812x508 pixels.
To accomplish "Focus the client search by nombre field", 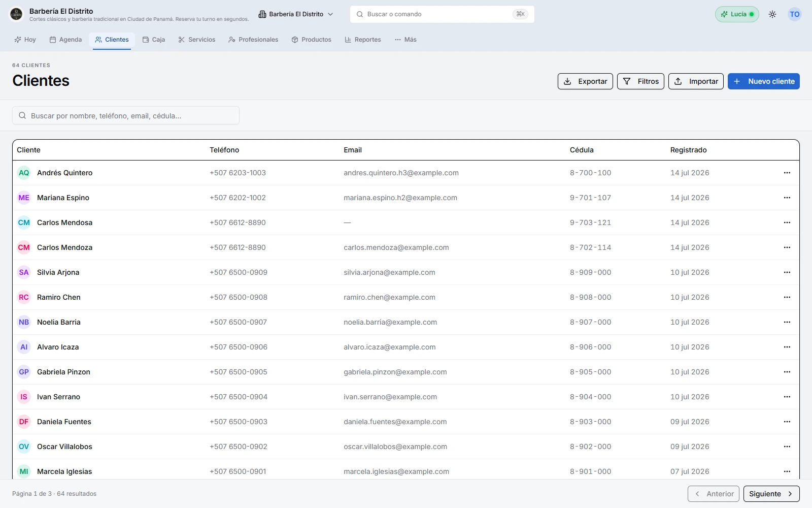I will 126,115.
